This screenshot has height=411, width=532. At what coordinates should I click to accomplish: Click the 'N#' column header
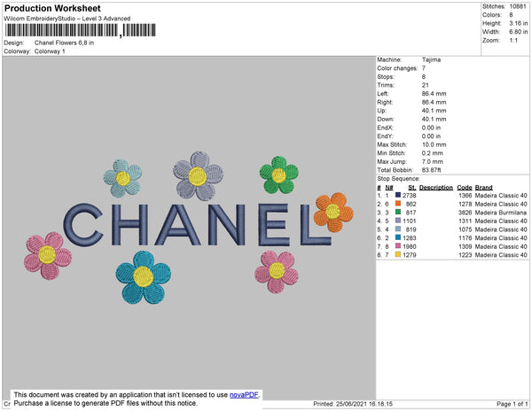pyautogui.click(x=389, y=188)
